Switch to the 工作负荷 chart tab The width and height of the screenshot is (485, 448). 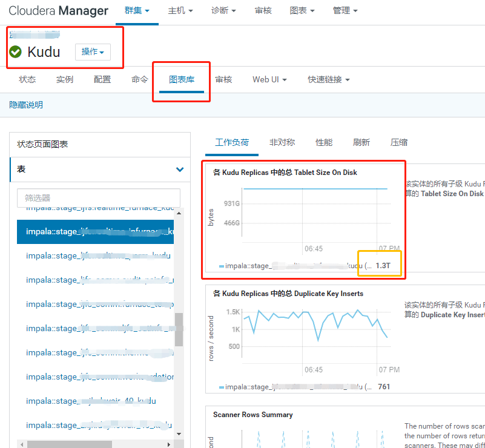232,142
